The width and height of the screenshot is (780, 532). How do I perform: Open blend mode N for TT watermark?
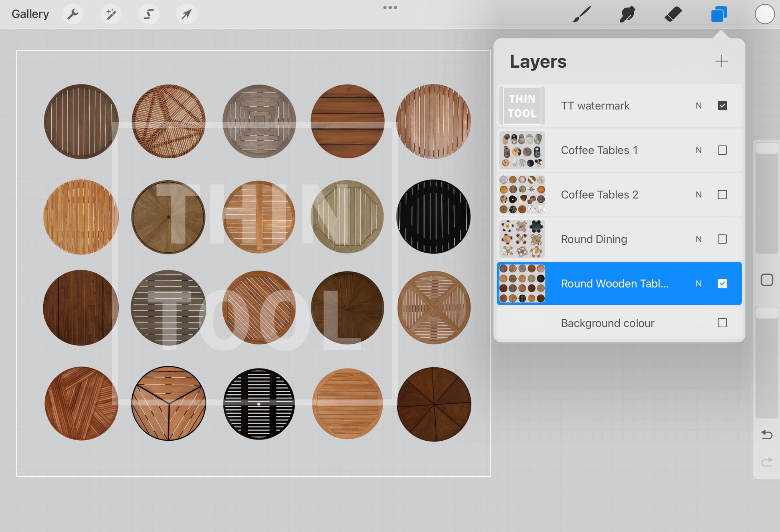699,106
